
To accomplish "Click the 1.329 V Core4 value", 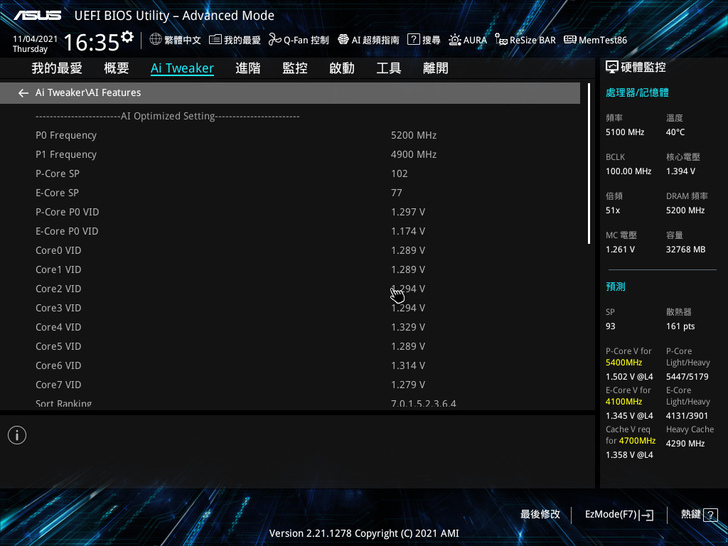I will (408, 327).
